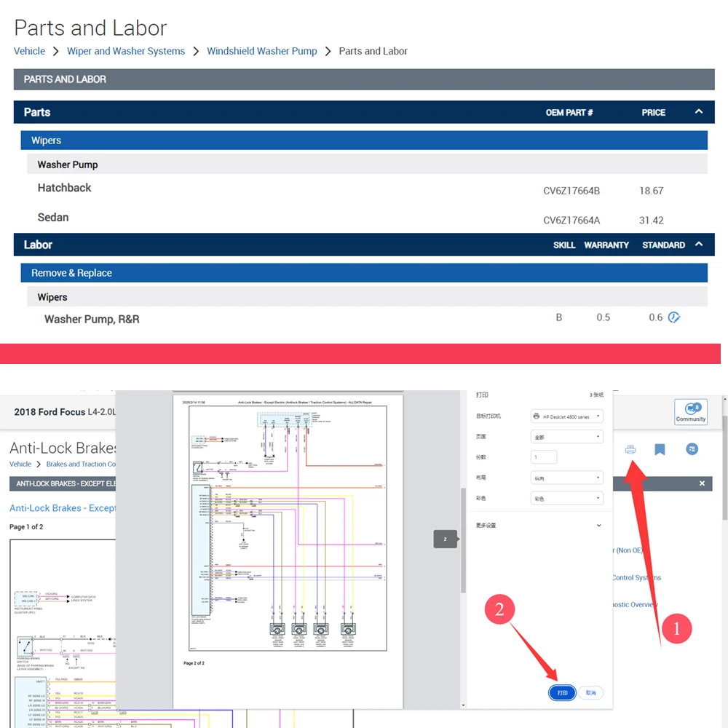The width and height of the screenshot is (728, 728).
Task: Click the Page 1 of 2 label
Action: coord(26,526)
